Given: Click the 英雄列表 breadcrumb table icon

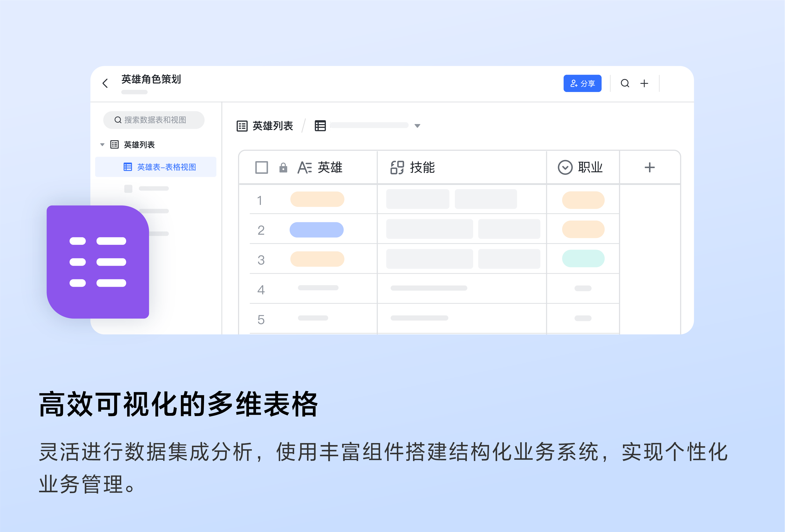Looking at the screenshot, I should coord(242,125).
